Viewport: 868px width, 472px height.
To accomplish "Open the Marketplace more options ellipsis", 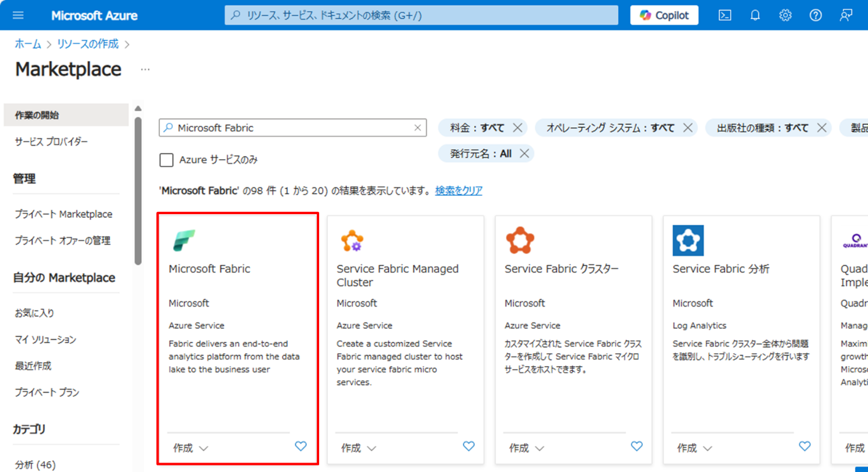I will point(145,70).
